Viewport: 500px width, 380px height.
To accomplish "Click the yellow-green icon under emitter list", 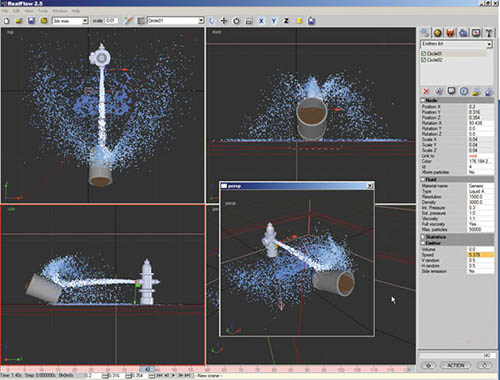I will [x=476, y=92].
